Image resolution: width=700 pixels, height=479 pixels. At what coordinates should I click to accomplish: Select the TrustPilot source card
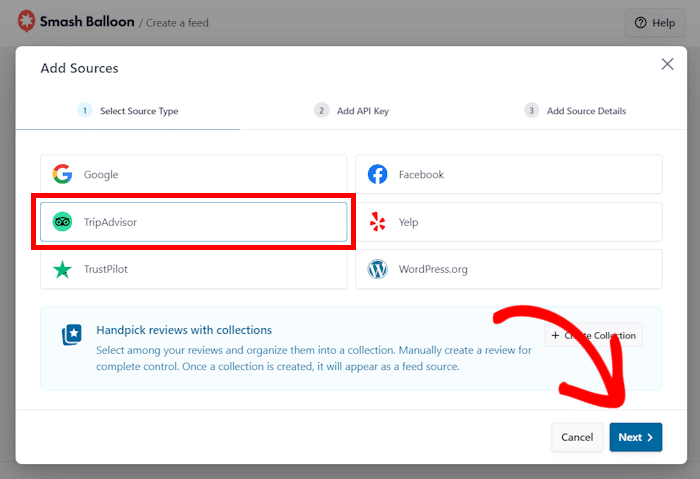click(x=193, y=269)
